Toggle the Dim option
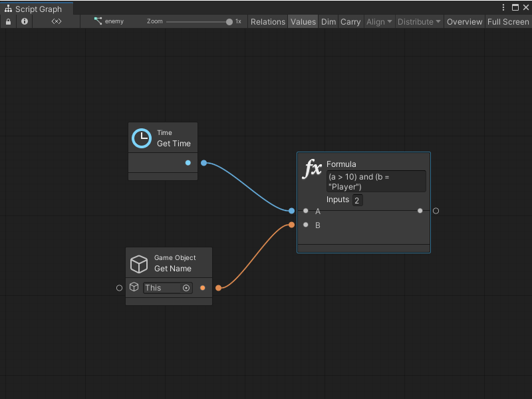The width and height of the screenshot is (532, 399). pyautogui.click(x=329, y=21)
